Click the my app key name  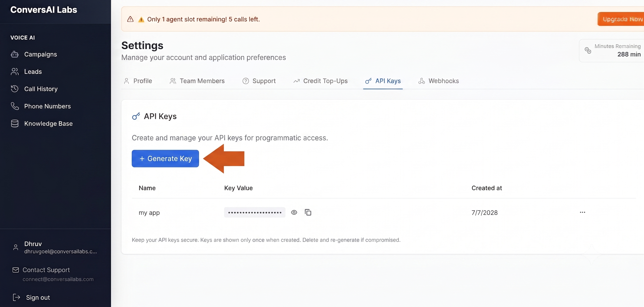(x=149, y=213)
